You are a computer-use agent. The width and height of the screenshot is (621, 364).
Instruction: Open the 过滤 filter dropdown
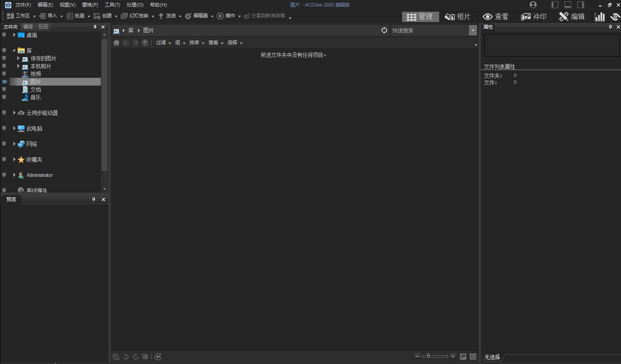pos(164,43)
